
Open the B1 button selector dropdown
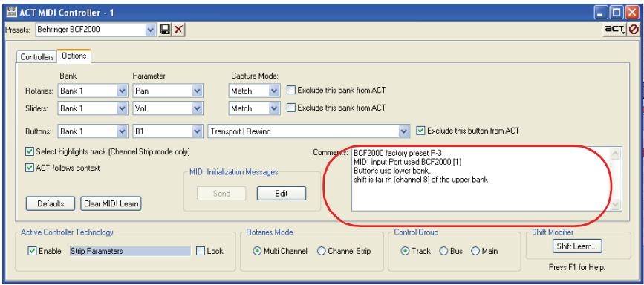197,131
